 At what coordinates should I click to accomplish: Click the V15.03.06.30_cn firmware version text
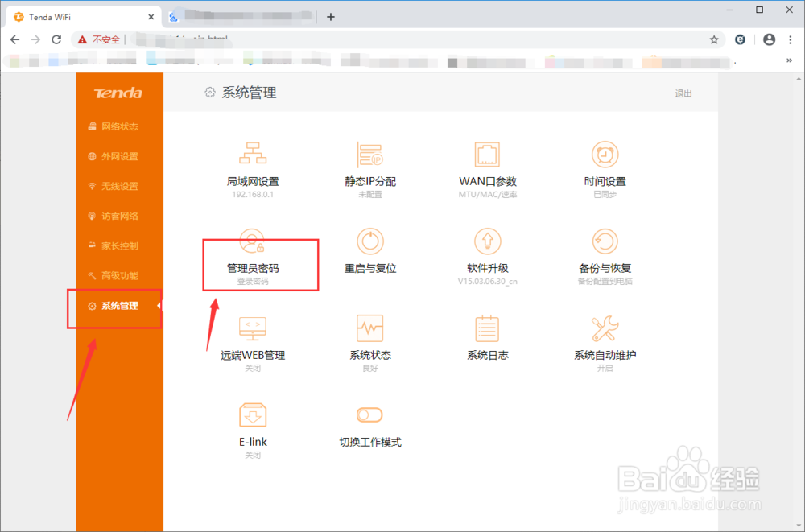tap(487, 282)
